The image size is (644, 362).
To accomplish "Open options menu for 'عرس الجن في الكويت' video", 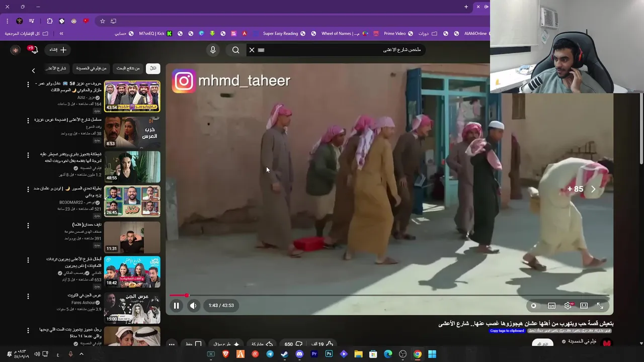I will coord(28,296).
